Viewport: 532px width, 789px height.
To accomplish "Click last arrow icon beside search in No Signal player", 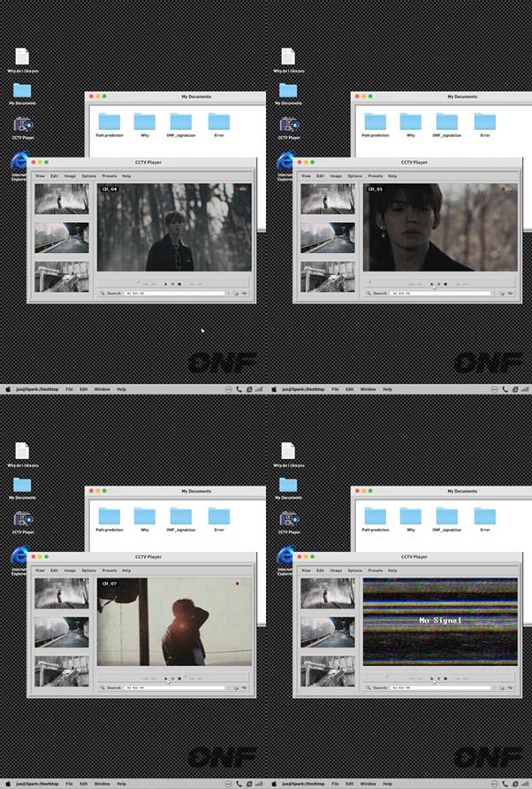I will click(511, 687).
